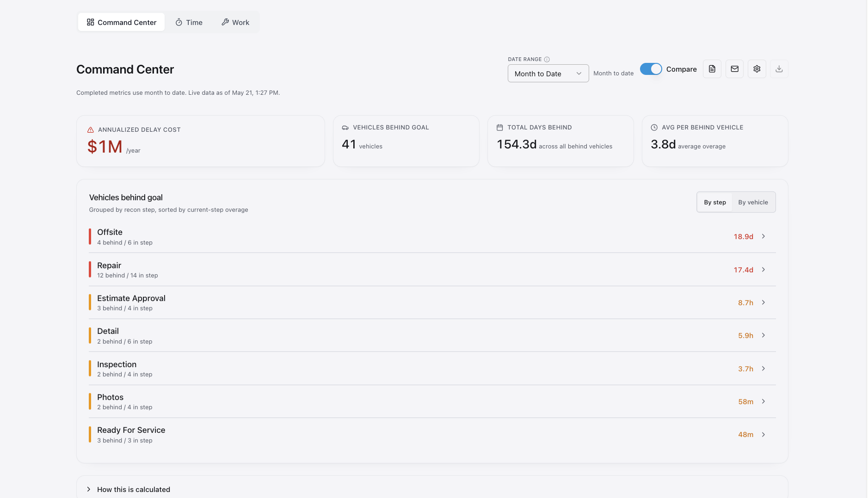This screenshot has height=498, width=868.
Task: Open settings with the gear icon
Action: pos(757,69)
